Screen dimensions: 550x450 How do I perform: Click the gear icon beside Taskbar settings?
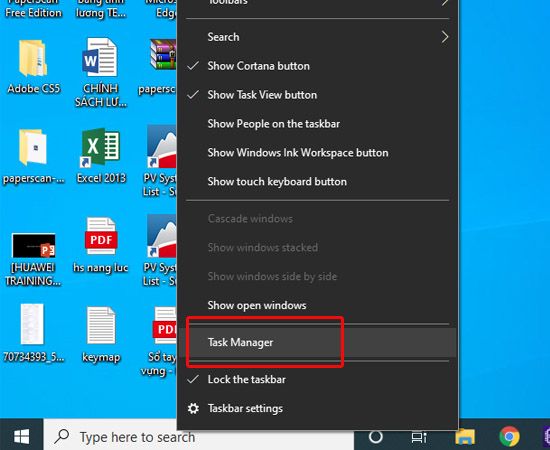click(x=193, y=408)
